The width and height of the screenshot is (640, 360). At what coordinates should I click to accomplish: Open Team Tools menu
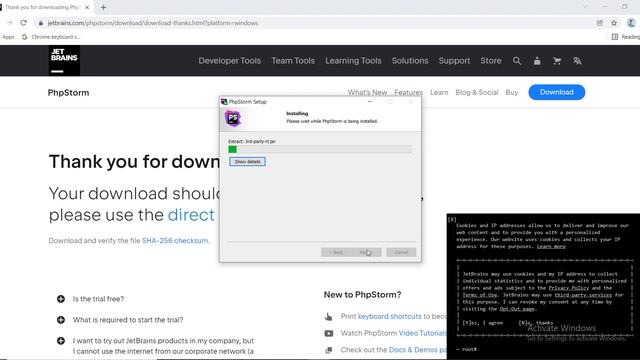293,61
